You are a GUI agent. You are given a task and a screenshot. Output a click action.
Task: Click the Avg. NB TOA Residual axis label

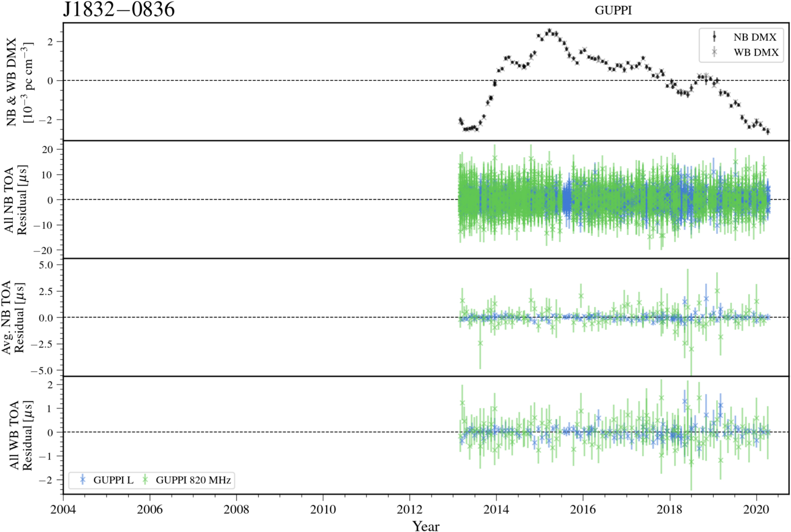[x=13, y=317]
